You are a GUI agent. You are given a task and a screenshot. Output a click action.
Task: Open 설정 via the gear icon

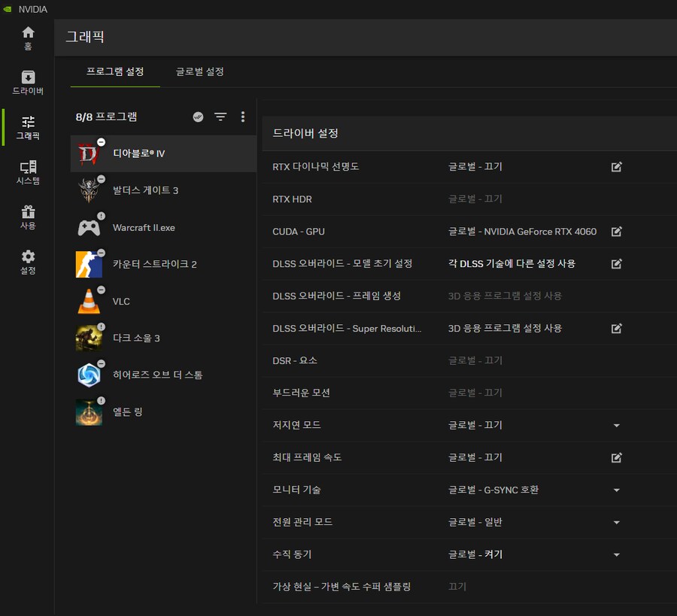[x=28, y=262]
